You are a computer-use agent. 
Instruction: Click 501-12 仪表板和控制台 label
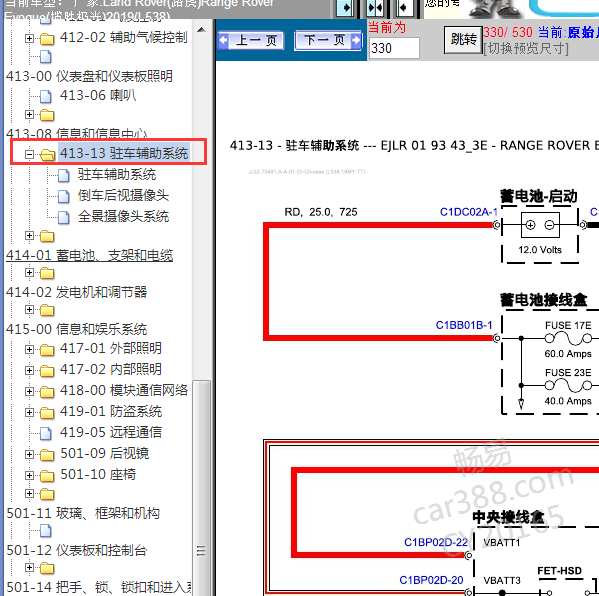76,551
